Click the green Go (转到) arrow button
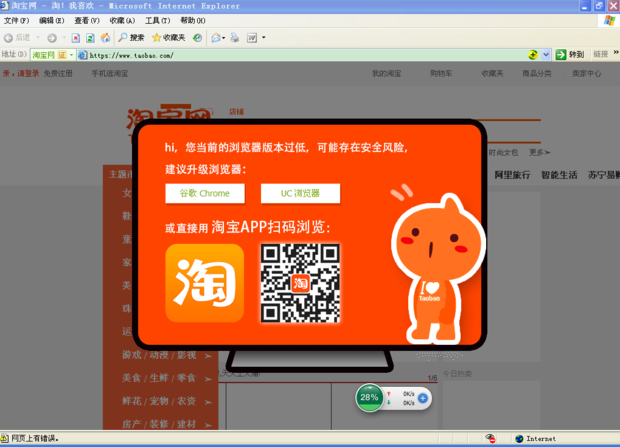Screen dimensions: 620x447 (x=570, y=55)
